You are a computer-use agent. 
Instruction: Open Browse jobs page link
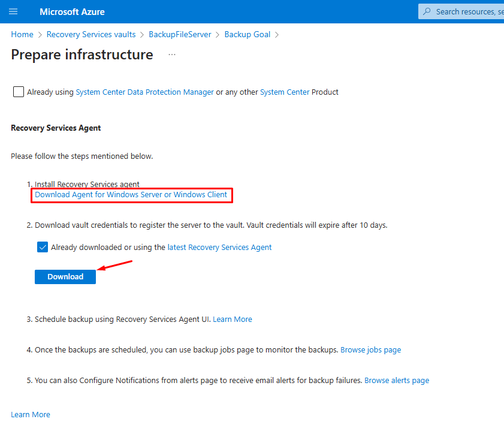pyautogui.click(x=370, y=350)
